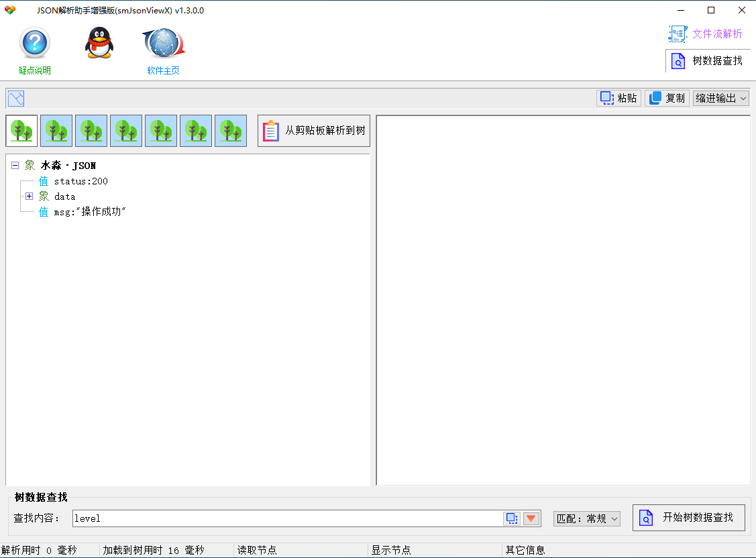
Task: Click 从剪贴板解析到树 button
Action: point(314,131)
